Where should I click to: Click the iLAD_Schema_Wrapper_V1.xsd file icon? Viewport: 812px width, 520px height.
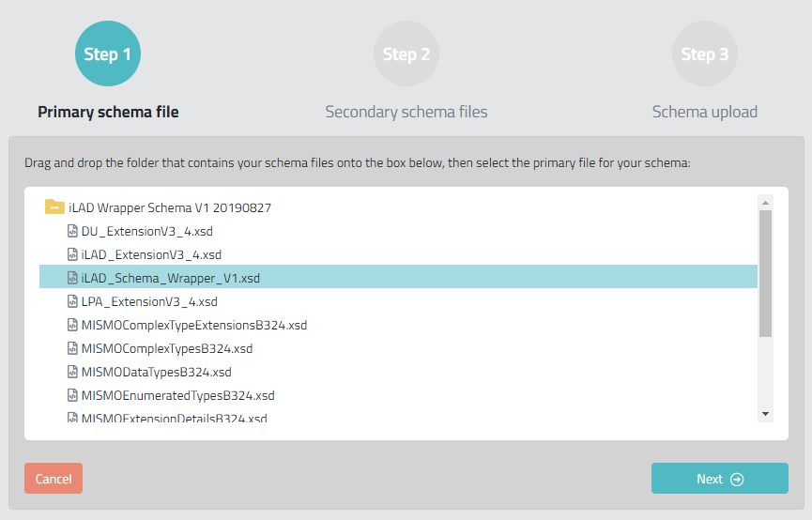72,278
